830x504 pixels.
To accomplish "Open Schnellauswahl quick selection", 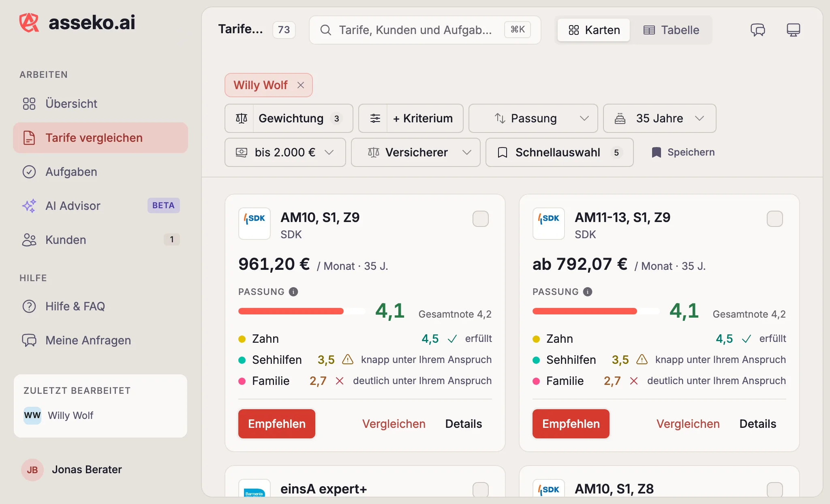I will click(560, 152).
